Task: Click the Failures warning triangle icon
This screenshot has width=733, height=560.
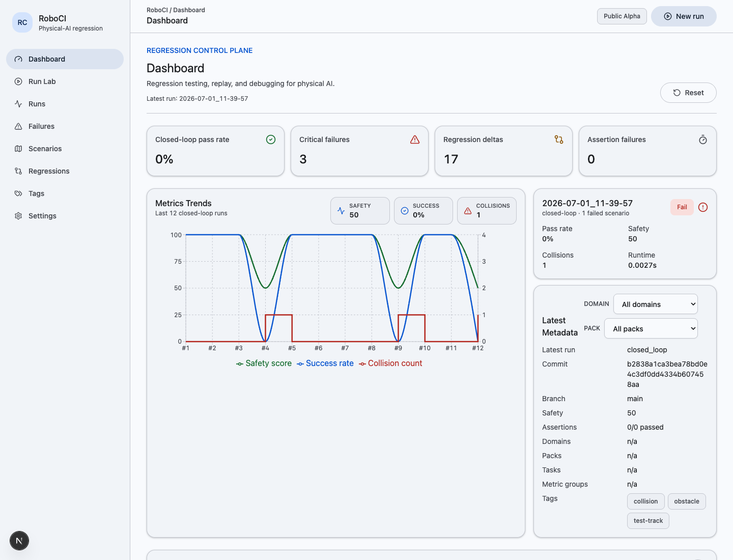Action: (18, 126)
